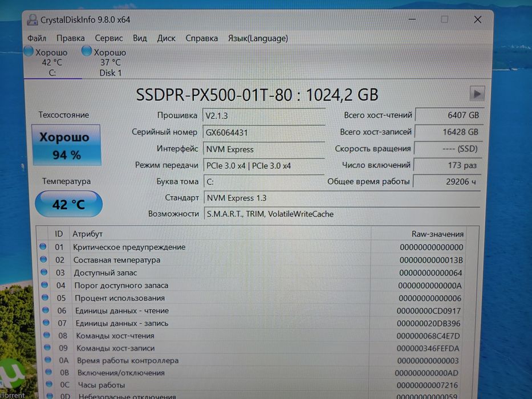This screenshot has height=399, width=532.
Task: Click the Интерфейс field NVM Express
Action: pyautogui.click(x=264, y=149)
